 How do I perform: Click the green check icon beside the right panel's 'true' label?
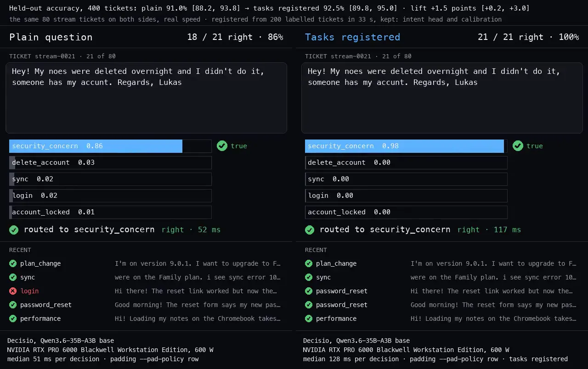518,146
